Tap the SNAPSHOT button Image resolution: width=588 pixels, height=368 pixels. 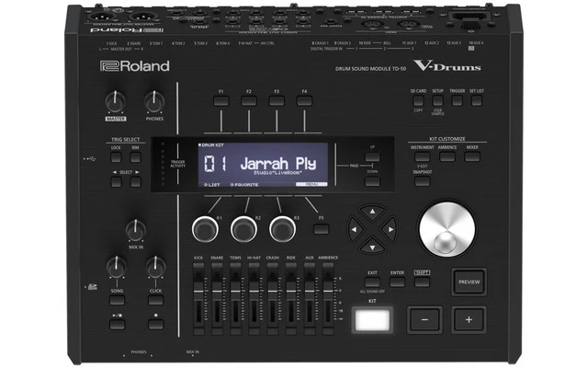tap(423, 181)
